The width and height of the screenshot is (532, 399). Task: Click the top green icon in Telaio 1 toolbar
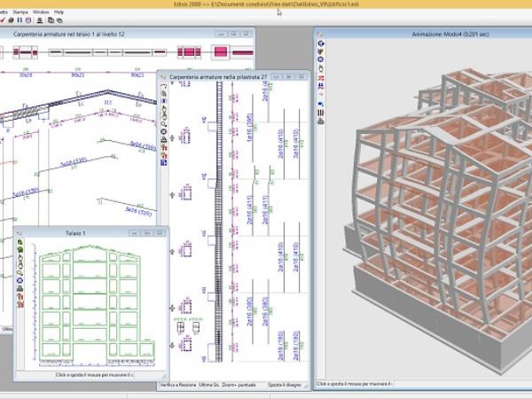(20, 242)
